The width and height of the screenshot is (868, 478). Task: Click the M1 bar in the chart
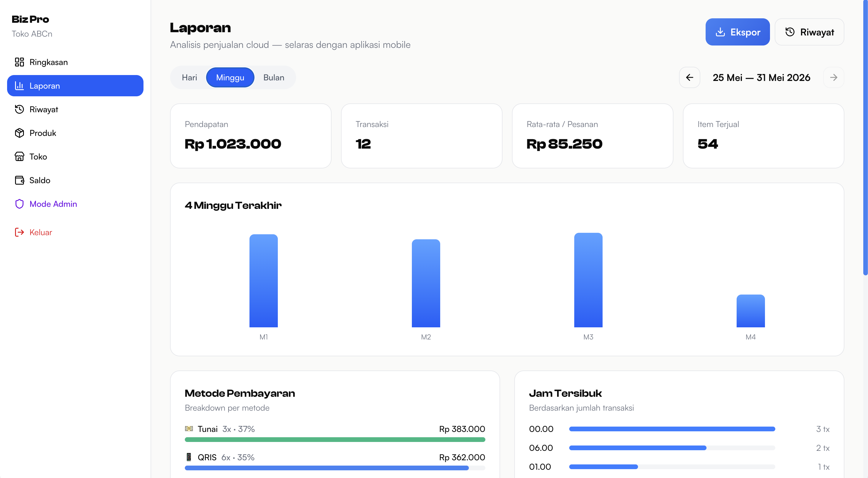263,280
